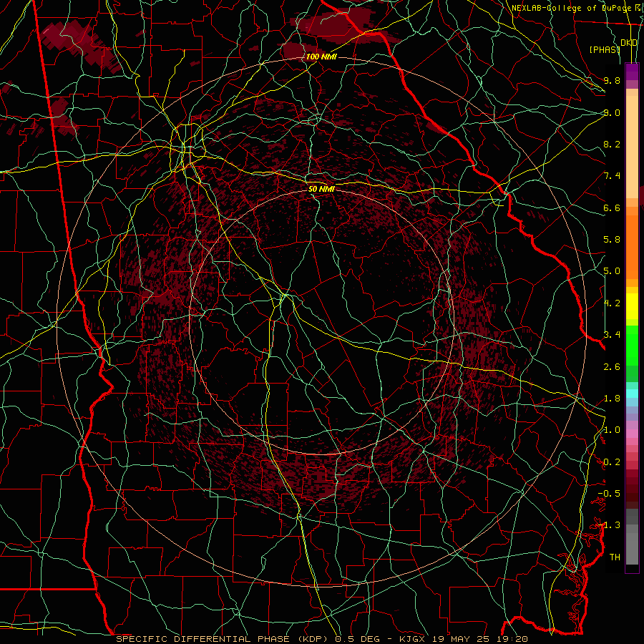Select the 7.4 value on the scale
The image size is (644, 644).
point(612,176)
